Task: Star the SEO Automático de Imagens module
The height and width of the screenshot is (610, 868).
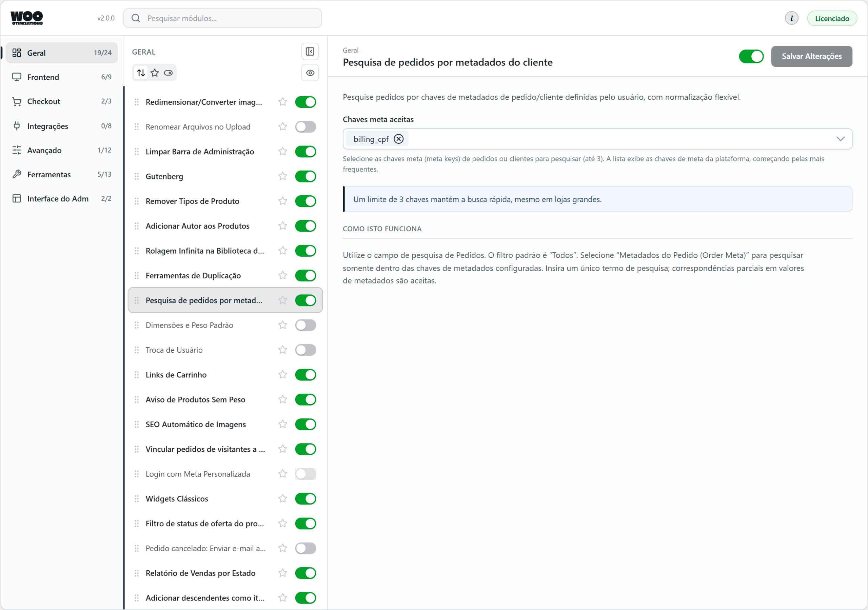Action: click(x=282, y=424)
